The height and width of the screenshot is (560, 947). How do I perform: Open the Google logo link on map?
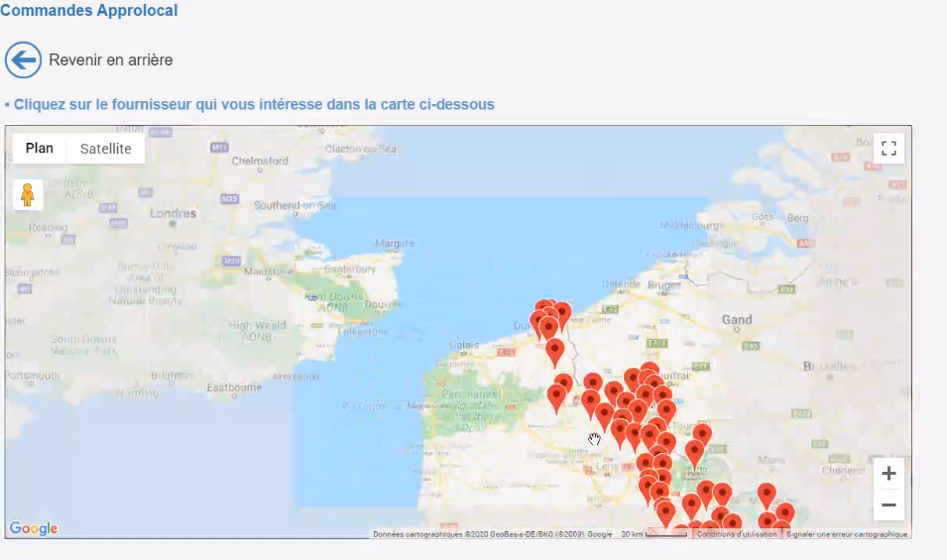tap(34, 528)
